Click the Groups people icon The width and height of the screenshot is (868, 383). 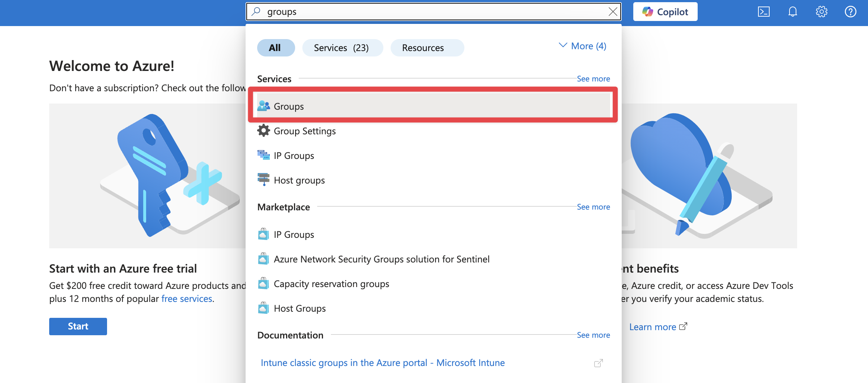coord(263,106)
